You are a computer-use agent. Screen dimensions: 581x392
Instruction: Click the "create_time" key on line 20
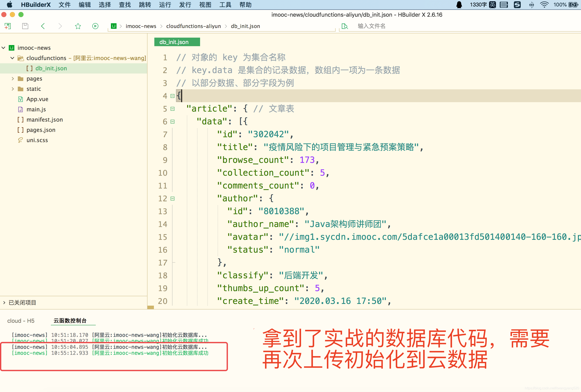point(251,301)
